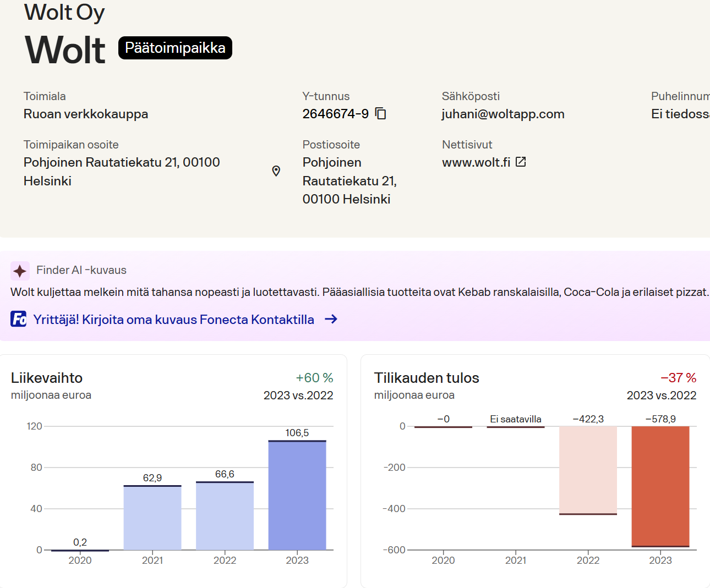The width and height of the screenshot is (710, 588).
Task: Click the 'Toimiala' field label
Action: click(45, 96)
